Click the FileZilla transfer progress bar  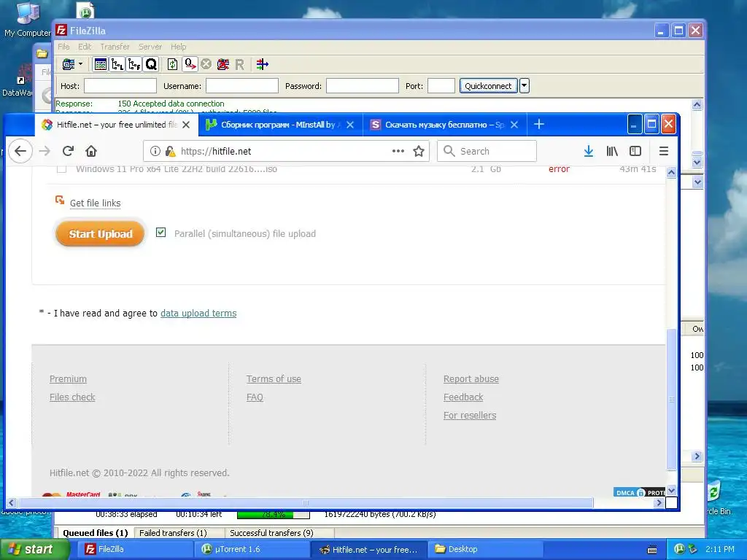click(x=273, y=514)
